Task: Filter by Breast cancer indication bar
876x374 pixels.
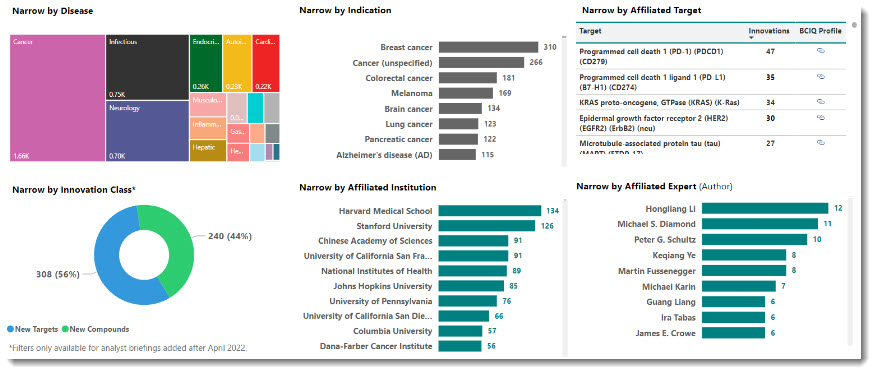Action: coord(488,48)
